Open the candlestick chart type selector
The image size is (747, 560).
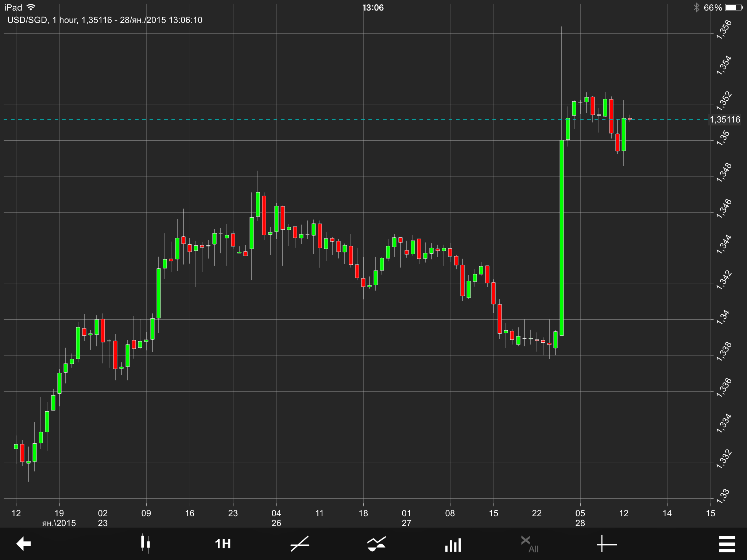[145, 544]
